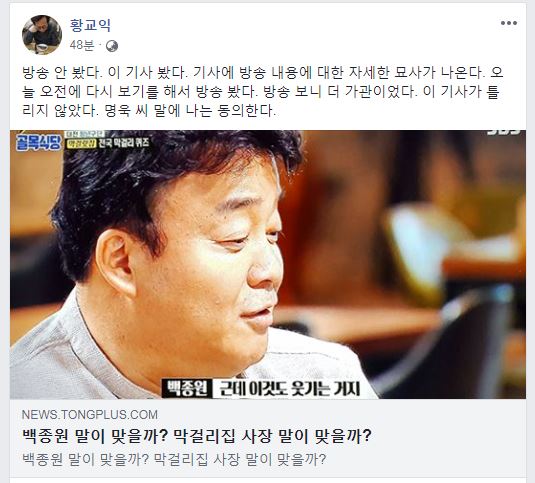Click the globe public privacy icon
This screenshot has width=535, height=483.
coord(112,46)
